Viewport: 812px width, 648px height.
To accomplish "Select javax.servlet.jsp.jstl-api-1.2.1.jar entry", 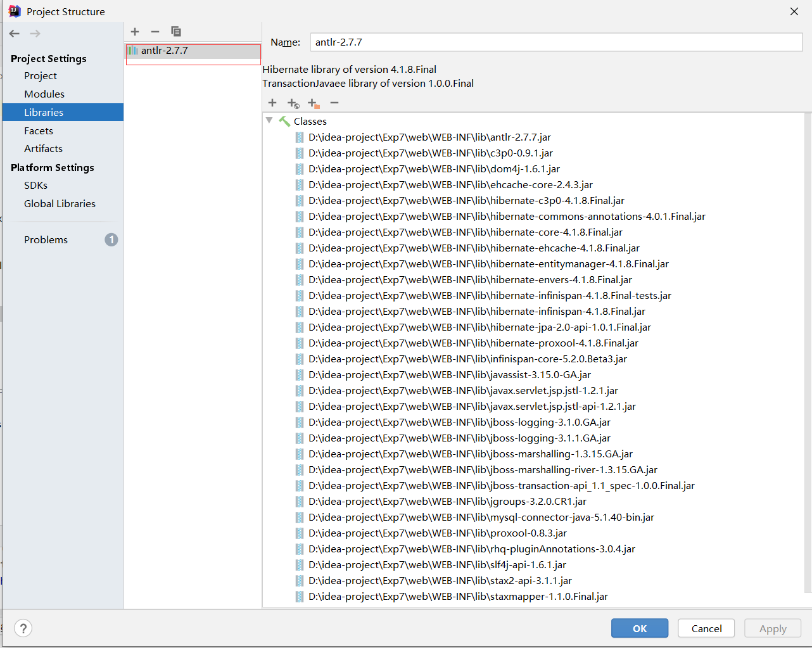I will [472, 407].
